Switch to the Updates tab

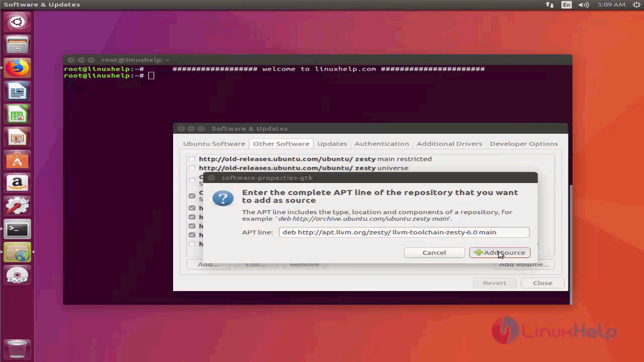332,144
